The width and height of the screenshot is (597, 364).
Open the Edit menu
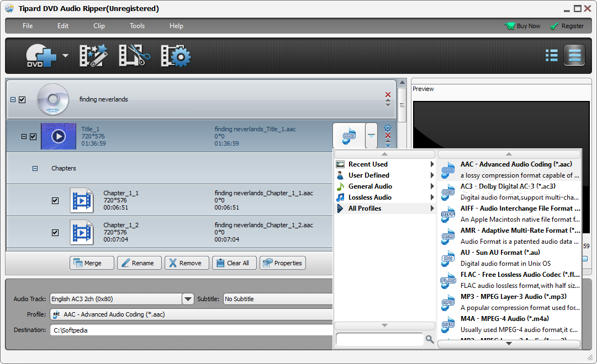(x=63, y=26)
